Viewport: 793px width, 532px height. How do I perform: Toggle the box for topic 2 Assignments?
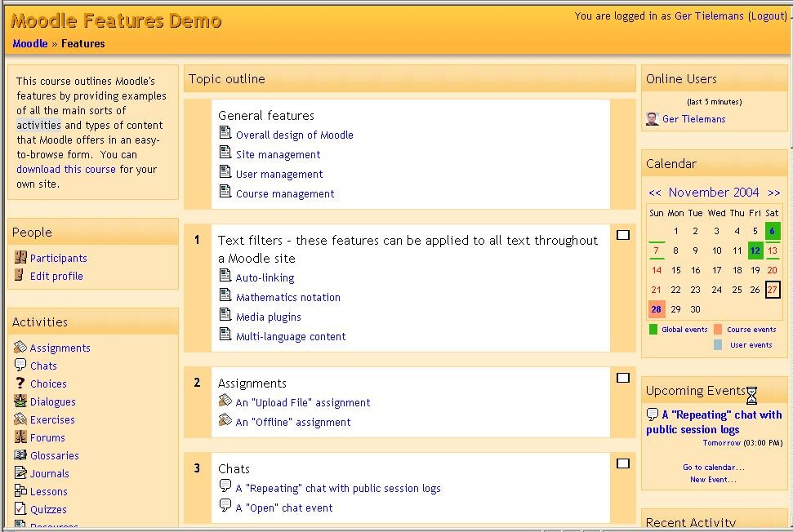point(623,378)
